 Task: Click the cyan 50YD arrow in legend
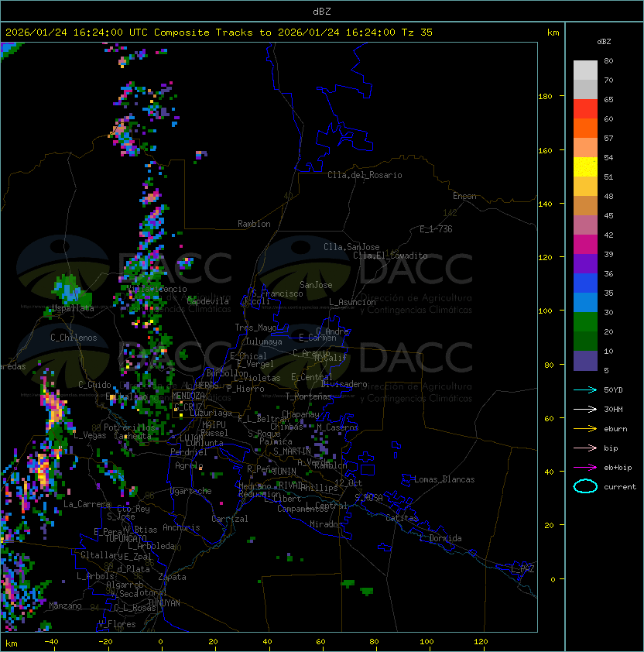click(x=585, y=389)
